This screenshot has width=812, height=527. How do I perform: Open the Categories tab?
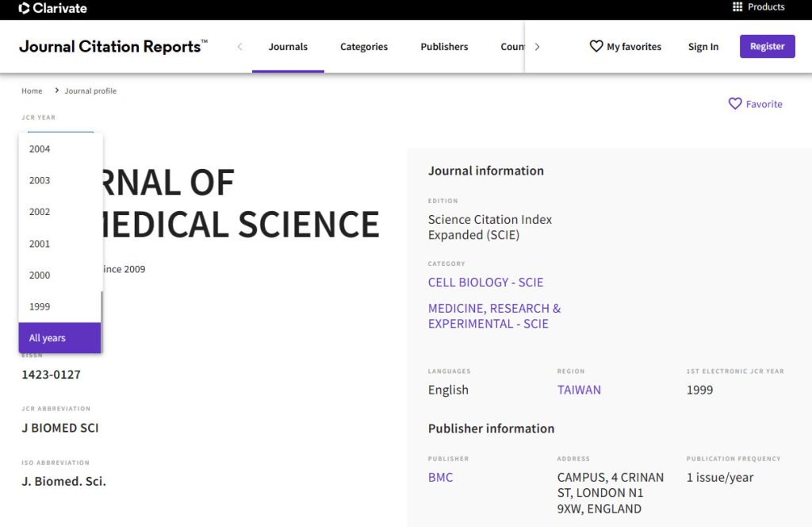[x=363, y=47]
